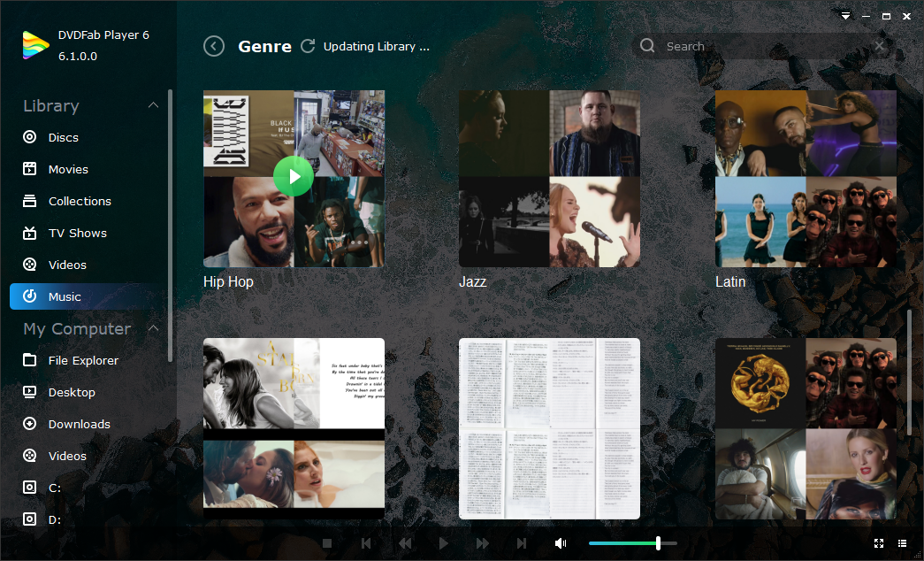Click the Collections stack icon in sidebar
The width and height of the screenshot is (924, 561).
click(29, 201)
